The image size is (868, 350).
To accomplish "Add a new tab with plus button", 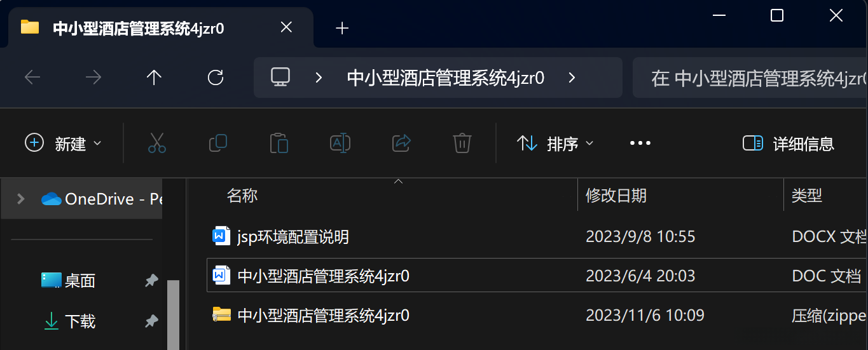I will [342, 28].
